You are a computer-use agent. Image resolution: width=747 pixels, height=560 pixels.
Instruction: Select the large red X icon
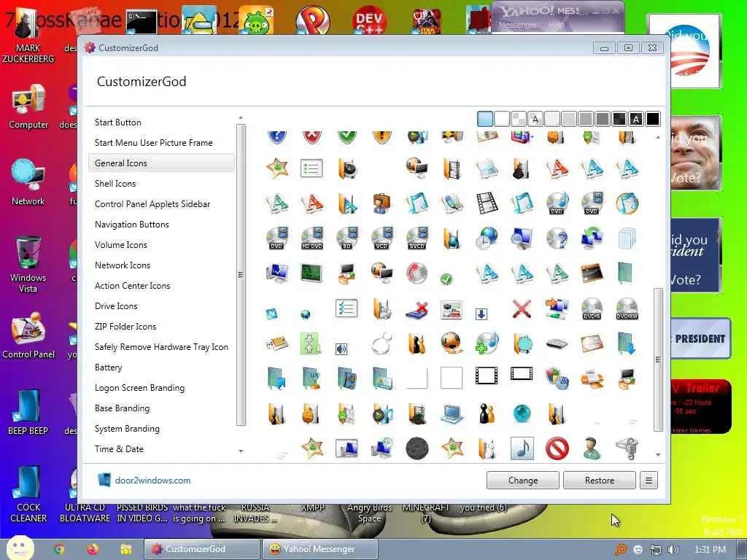point(522,308)
